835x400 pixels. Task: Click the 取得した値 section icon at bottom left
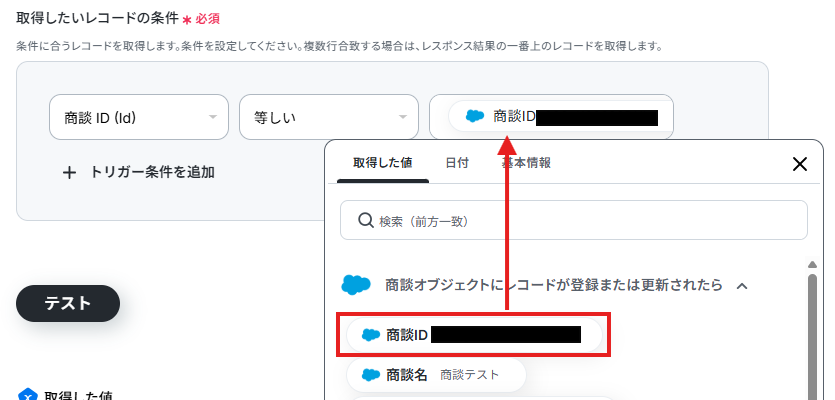[x=28, y=395]
